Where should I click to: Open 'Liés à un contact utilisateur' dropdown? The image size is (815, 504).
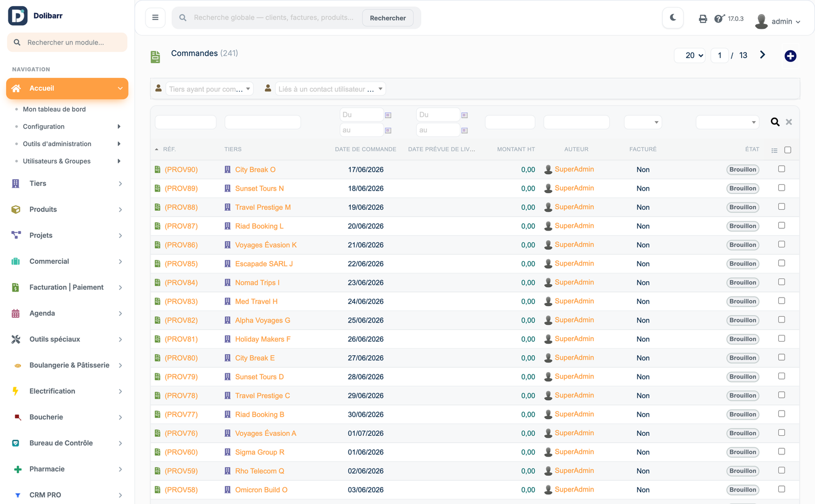tap(331, 89)
